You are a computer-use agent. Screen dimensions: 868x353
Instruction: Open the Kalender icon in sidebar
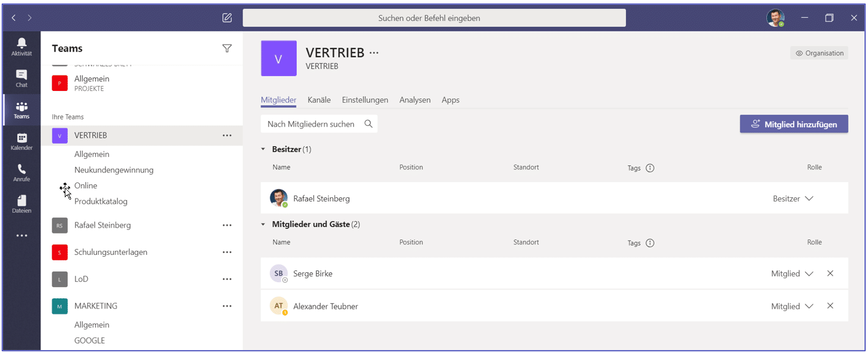click(x=21, y=141)
